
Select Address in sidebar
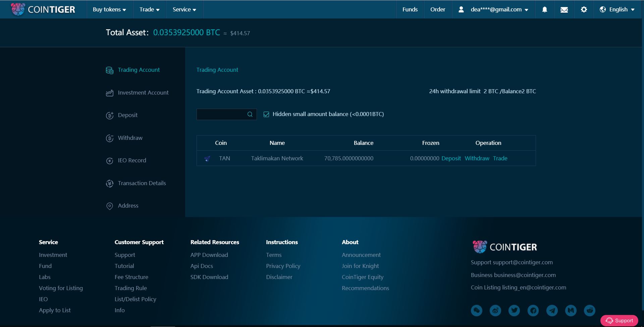coord(128,206)
